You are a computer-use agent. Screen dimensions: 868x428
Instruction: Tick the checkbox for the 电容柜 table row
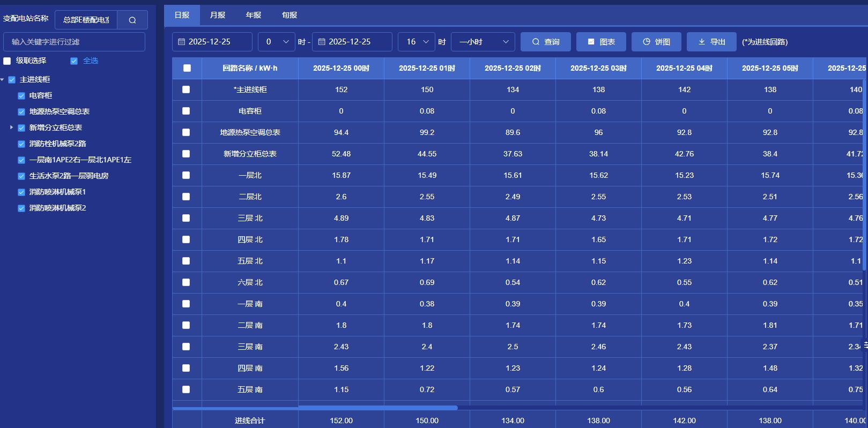point(186,111)
